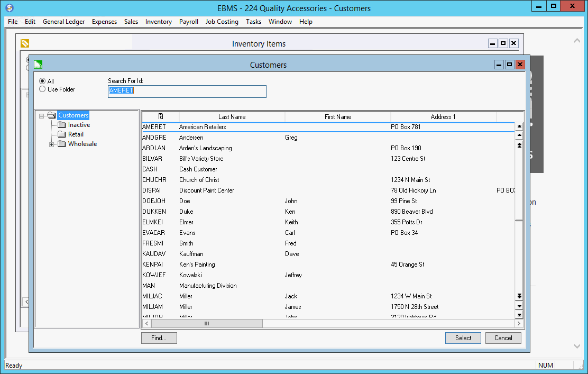Open the Job Costing menu
588x374 pixels.
coord(222,22)
